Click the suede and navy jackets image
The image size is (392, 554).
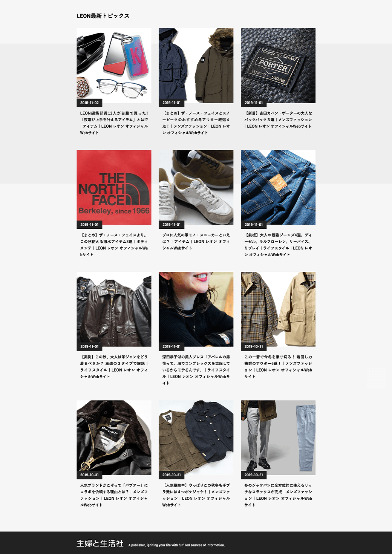coord(196,438)
